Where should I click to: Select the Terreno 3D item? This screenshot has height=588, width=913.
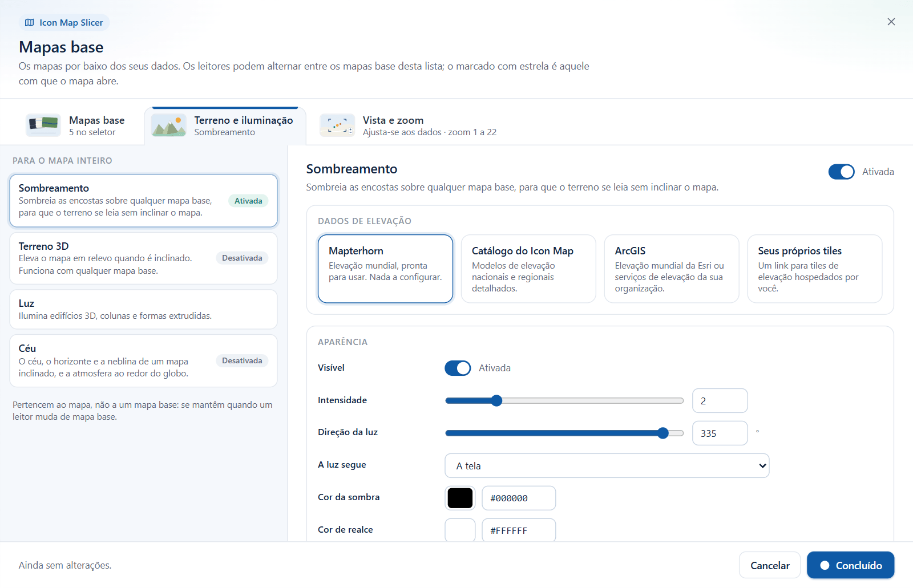click(x=143, y=258)
